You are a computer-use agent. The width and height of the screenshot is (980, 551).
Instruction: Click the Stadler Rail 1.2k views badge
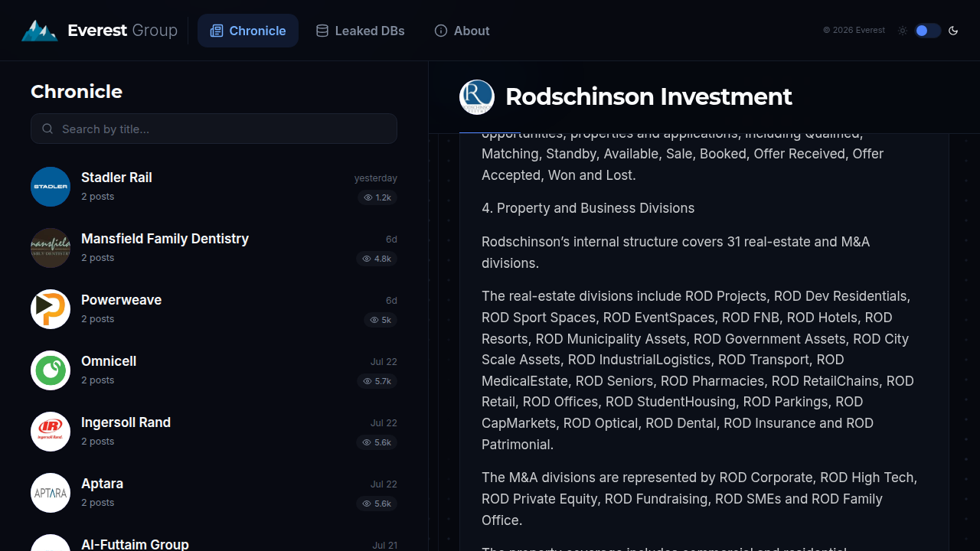click(x=377, y=197)
